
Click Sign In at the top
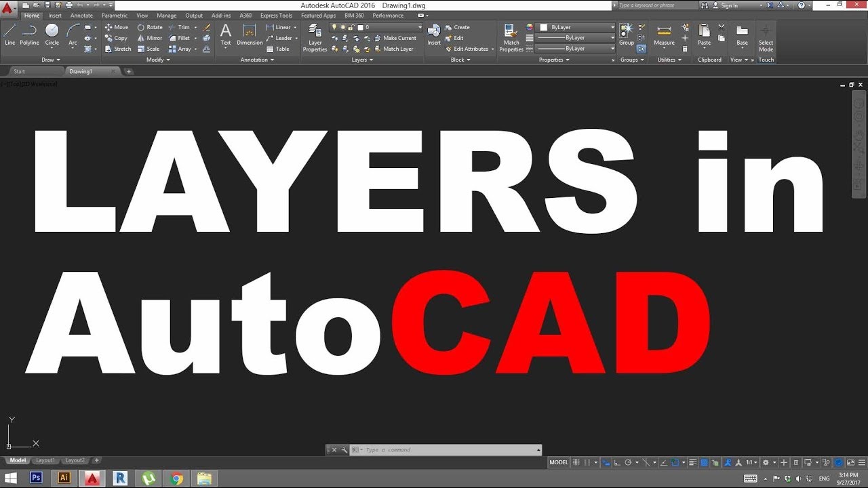[731, 5]
